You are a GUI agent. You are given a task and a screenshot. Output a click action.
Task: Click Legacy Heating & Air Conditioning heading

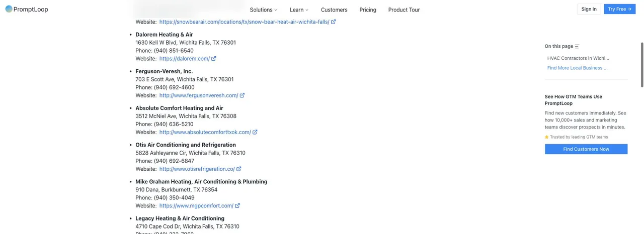[180, 218]
